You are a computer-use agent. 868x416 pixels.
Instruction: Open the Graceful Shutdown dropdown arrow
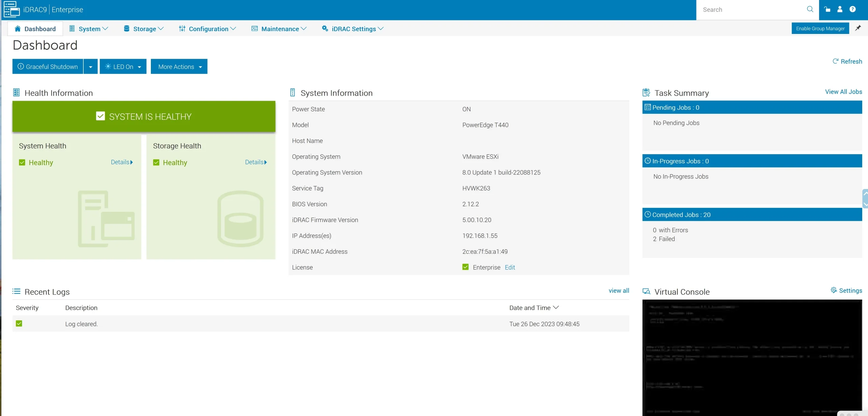click(90, 66)
